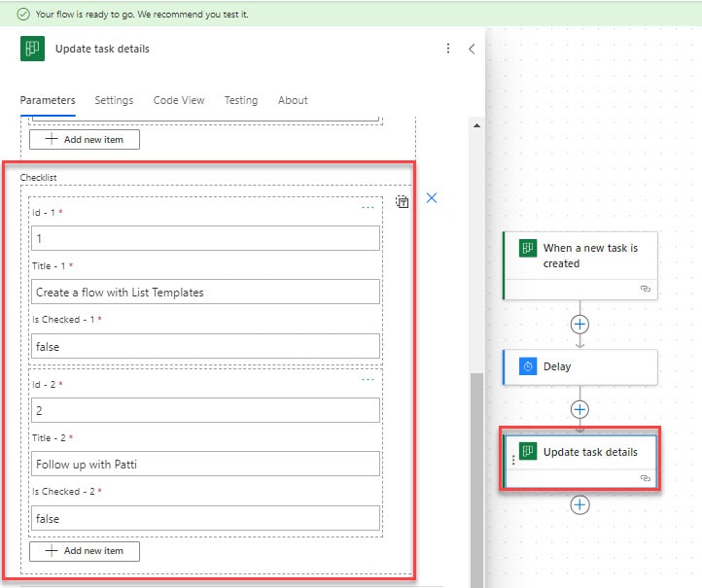Click the Is Checked - 2 field
Screen dimensions: 702x588
point(205,518)
